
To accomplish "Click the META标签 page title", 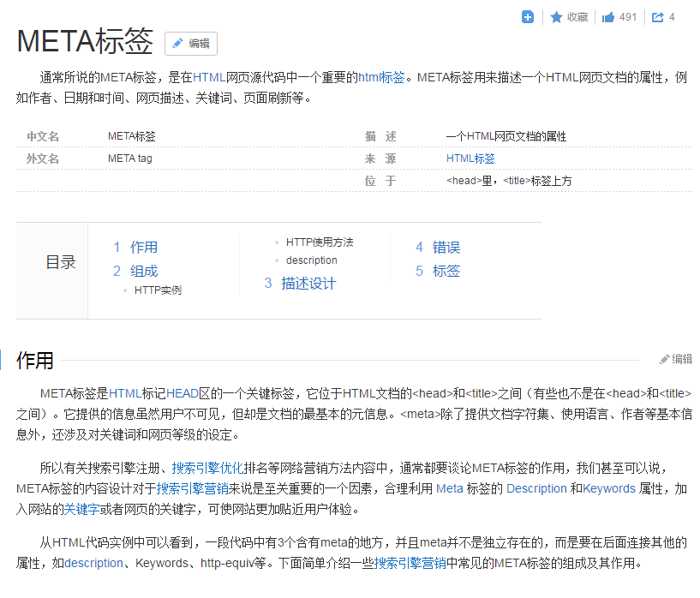I will pyautogui.click(x=85, y=41).
